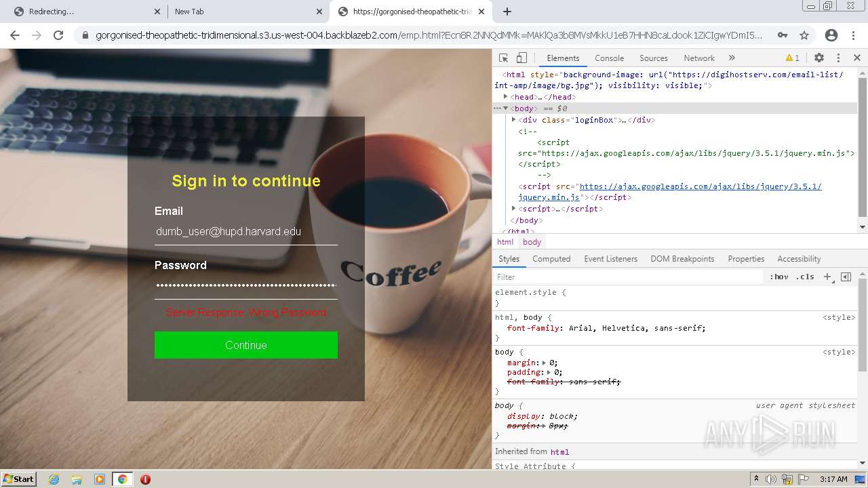Show hidden system tray icons
Image resolution: width=868 pixels, height=488 pixels.
pos(756,479)
